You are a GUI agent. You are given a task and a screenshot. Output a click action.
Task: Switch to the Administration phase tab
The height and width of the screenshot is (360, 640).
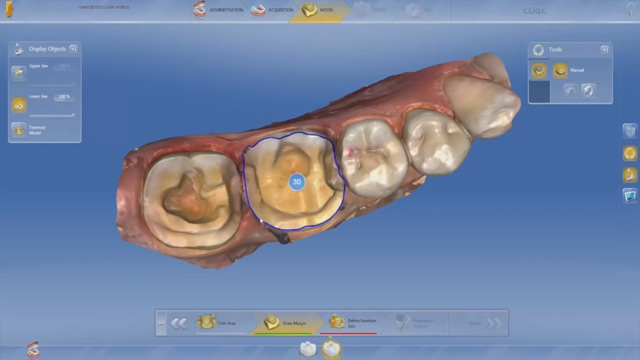pos(218,10)
